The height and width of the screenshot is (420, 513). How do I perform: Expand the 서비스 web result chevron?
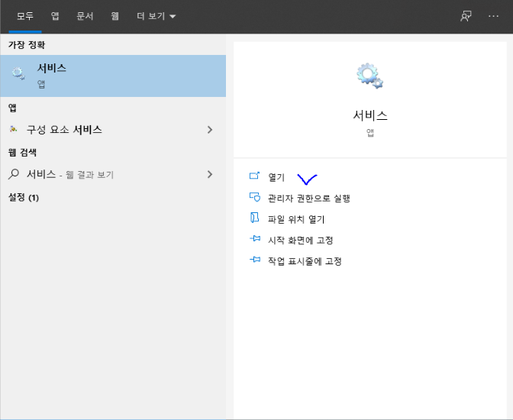[210, 174]
